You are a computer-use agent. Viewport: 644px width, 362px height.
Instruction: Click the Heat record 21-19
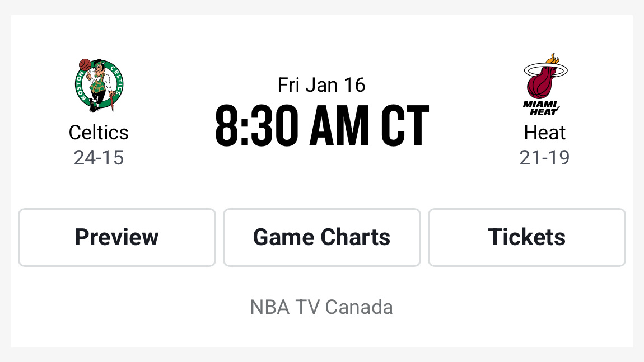(545, 158)
